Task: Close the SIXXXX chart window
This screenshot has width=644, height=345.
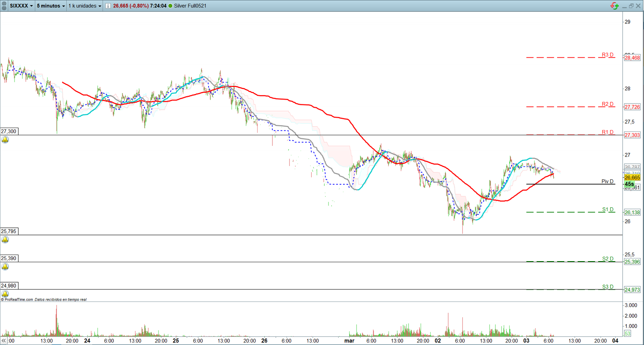Action: (x=638, y=6)
